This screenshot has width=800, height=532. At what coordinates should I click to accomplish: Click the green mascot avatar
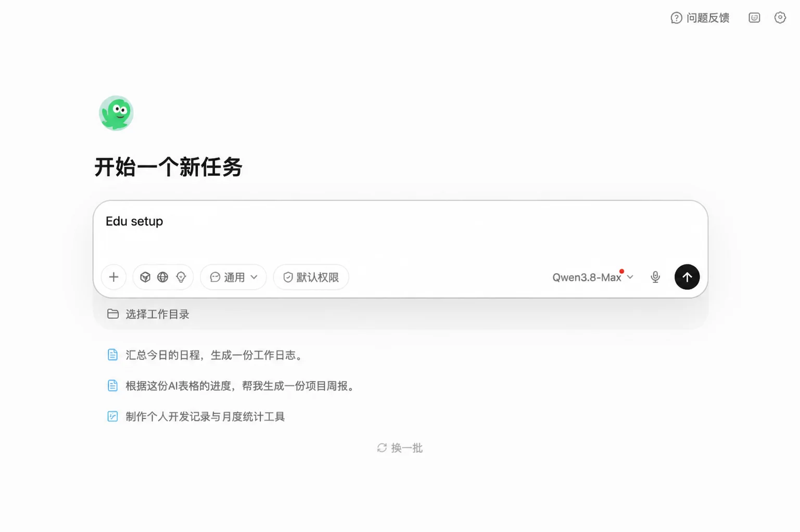pyautogui.click(x=116, y=113)
